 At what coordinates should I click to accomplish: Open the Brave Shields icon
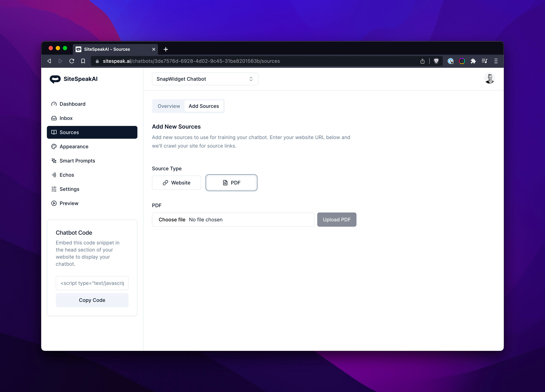[436, 61]
